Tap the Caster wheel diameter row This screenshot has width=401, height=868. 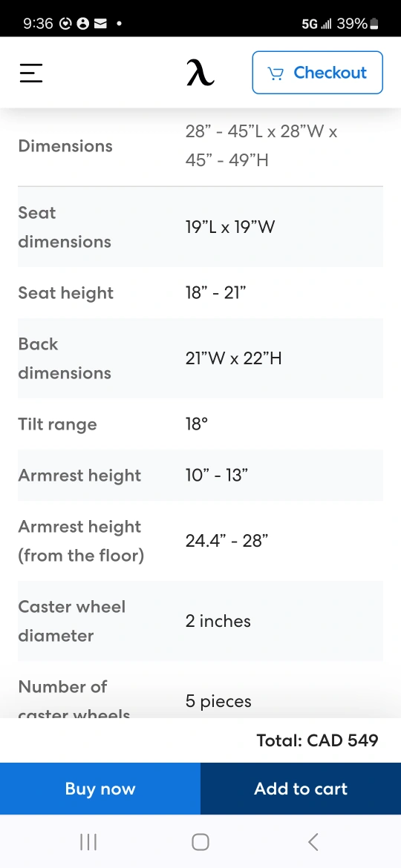click(x=200, y=620)
